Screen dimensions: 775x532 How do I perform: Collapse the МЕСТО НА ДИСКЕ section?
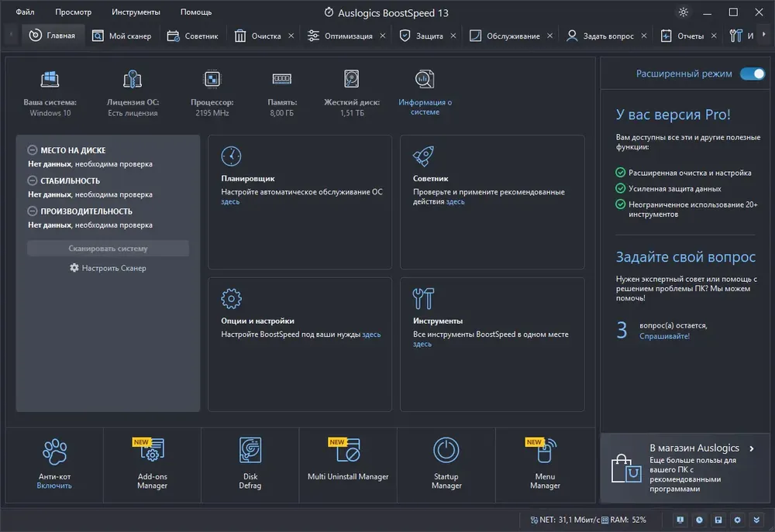[x=32, y=149]
